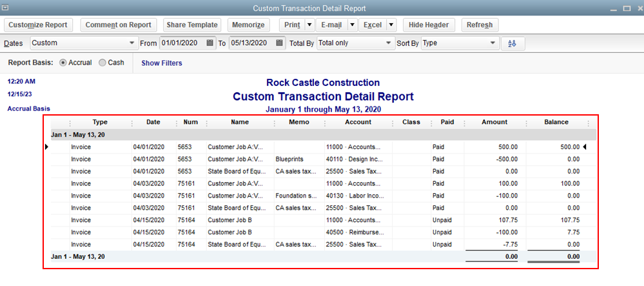
Task: Click the Num column header
Action: point(191,122)
